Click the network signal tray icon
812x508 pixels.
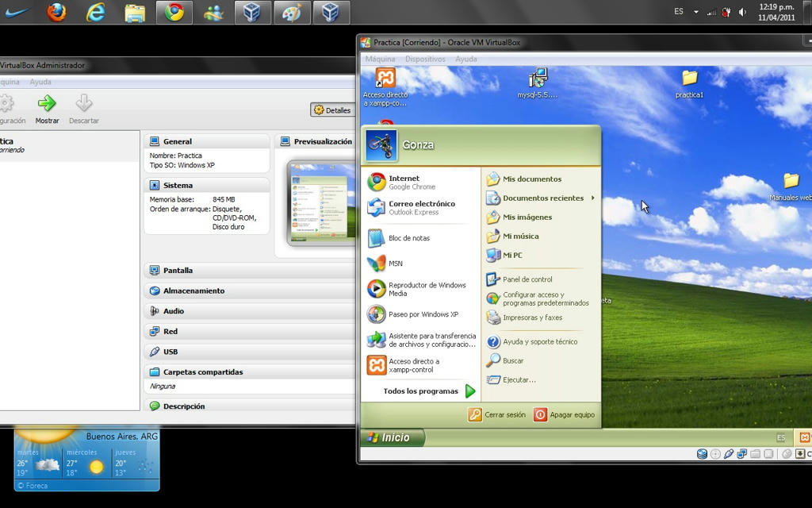pos(711,12)
